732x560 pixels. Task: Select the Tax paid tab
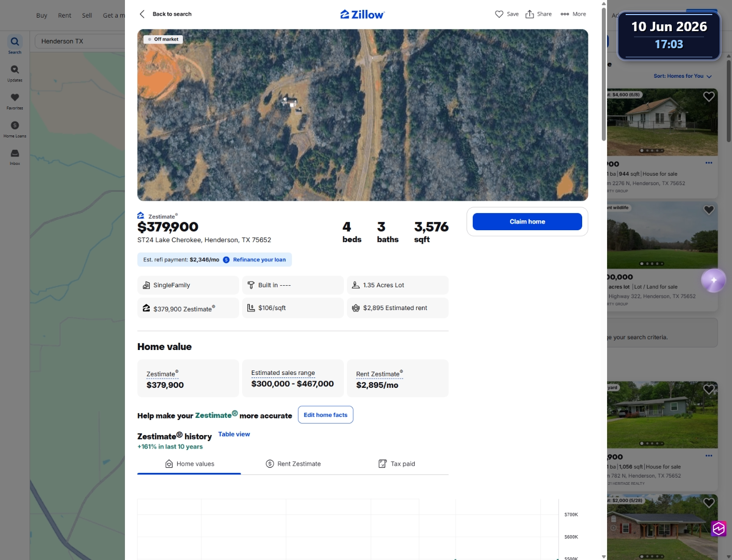(x=397, y=464)
